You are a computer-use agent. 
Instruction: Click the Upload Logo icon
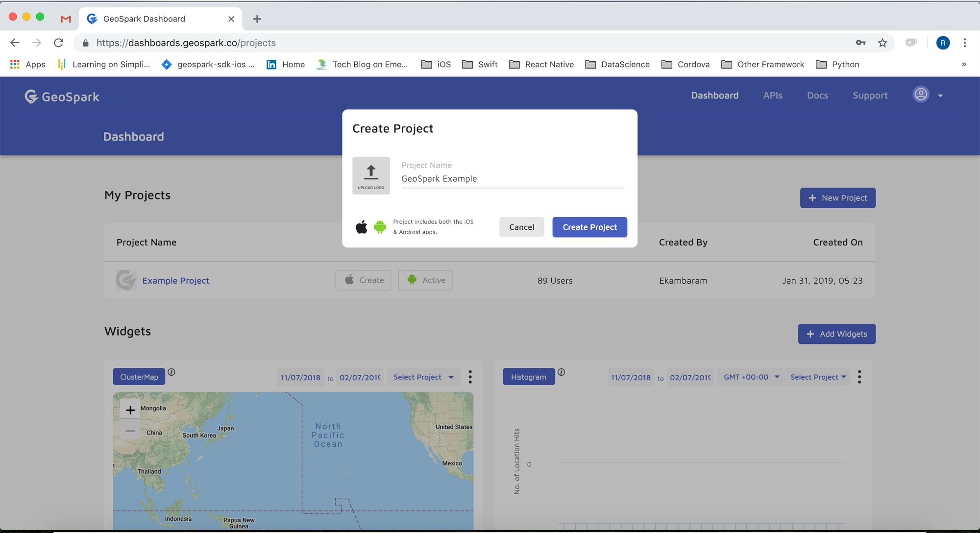click(x=371, y=175)
